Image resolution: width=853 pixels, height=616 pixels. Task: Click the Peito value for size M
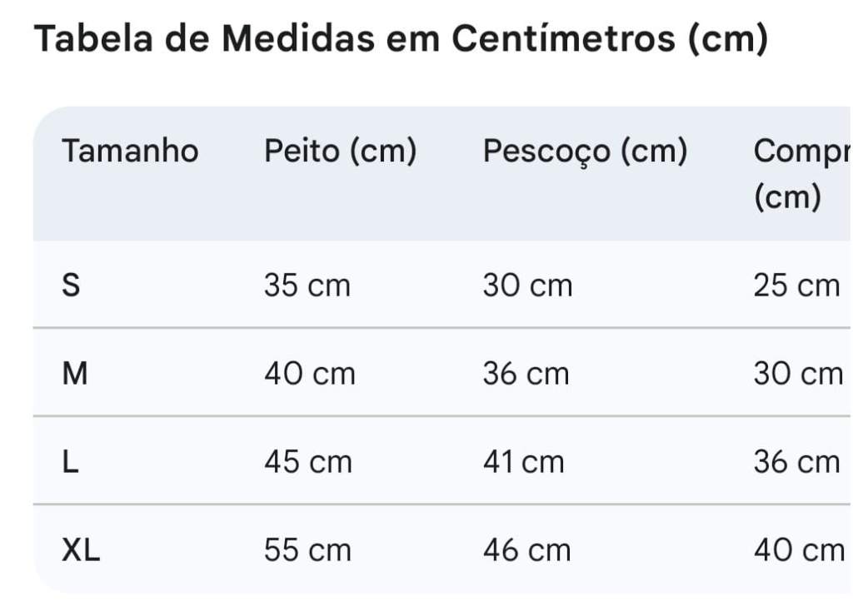pyautogui.click(x=309, y=374)
